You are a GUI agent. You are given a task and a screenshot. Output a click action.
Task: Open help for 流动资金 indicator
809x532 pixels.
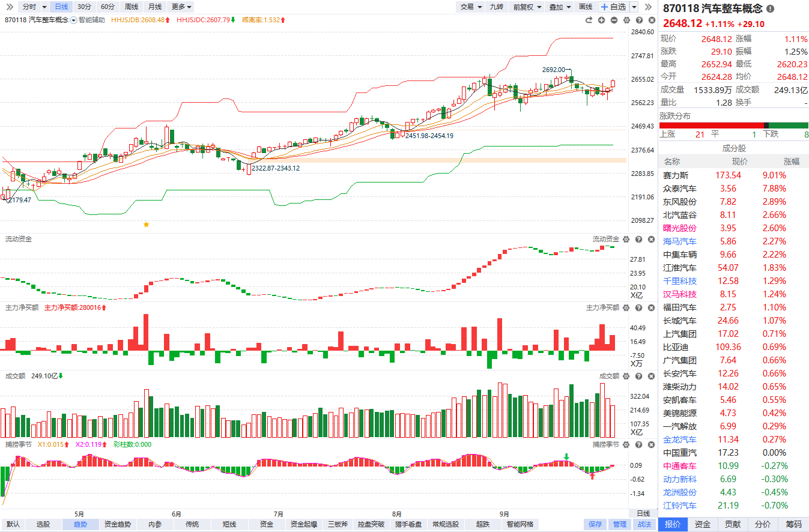click(x=638, y=239)
